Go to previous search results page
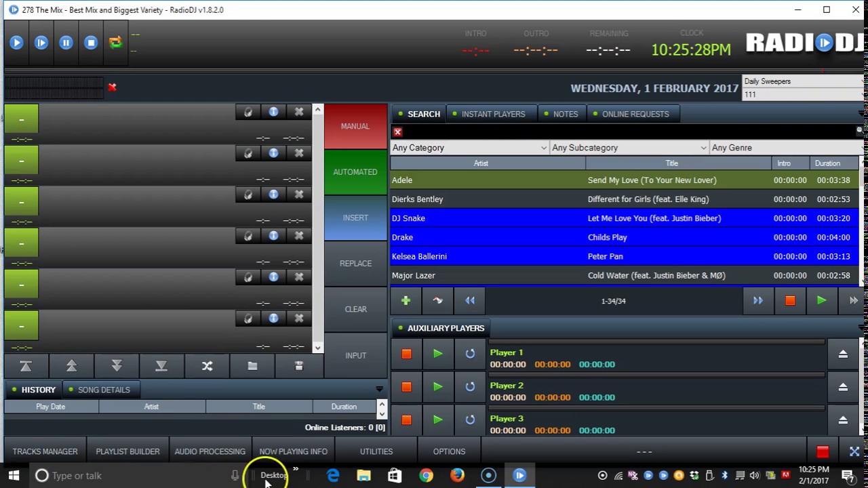 click(470, 301)
